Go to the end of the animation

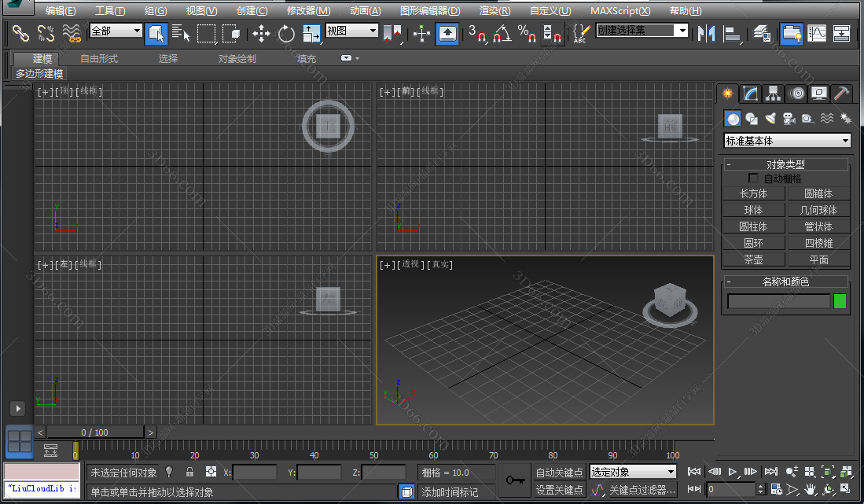point(770,471)
